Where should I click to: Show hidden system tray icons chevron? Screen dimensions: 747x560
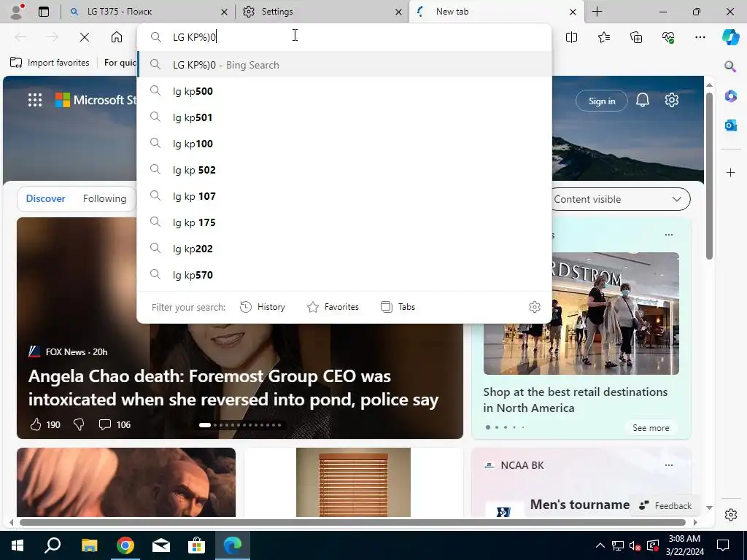[600, 545]
